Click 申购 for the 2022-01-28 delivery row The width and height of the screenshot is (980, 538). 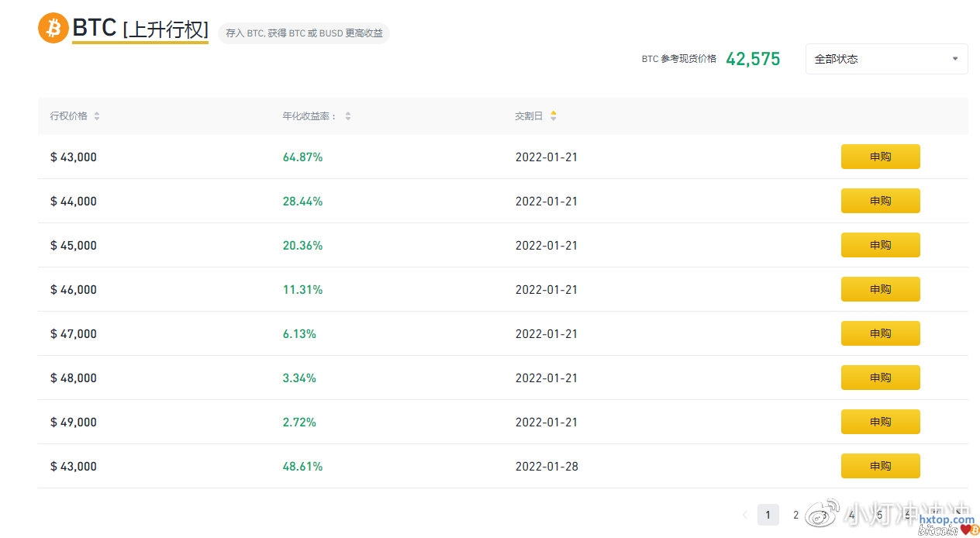880,466
